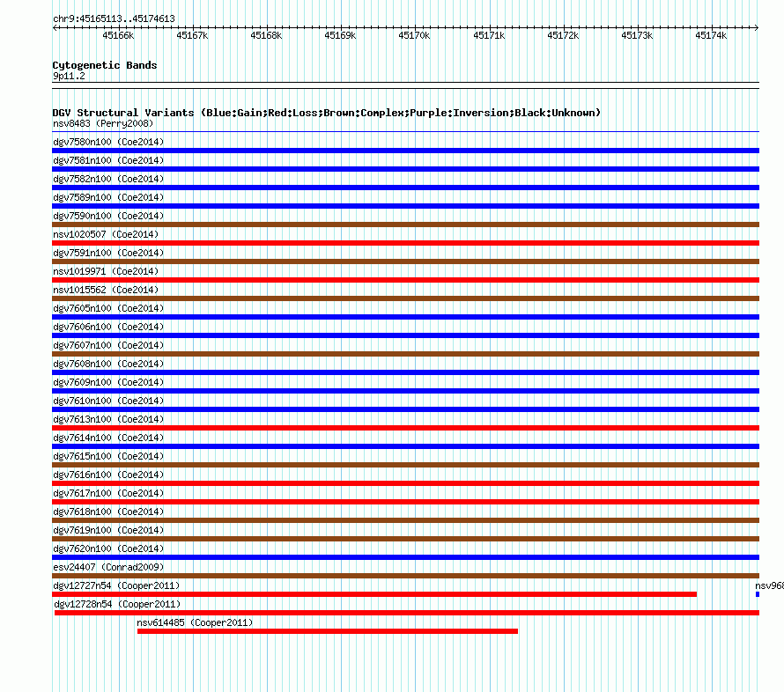Select the blue bar under dgv7610n100

[405, 409]
